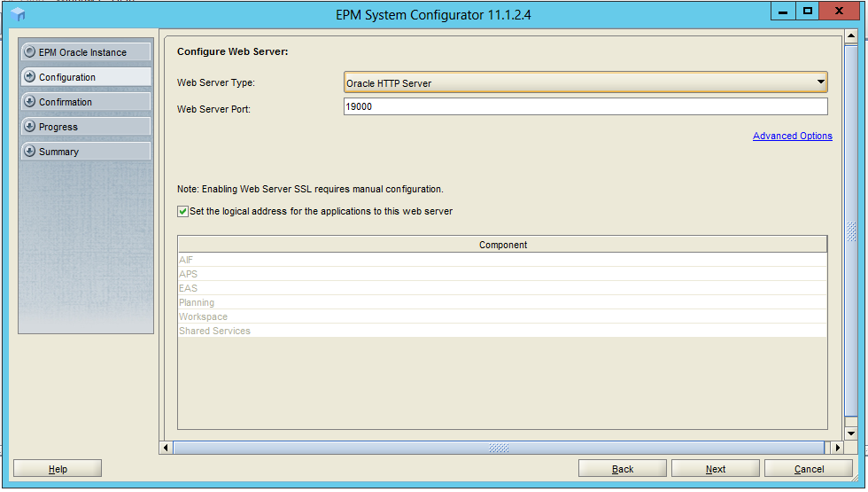
Task: Select the Workspace component row
Action: point(503,316)
